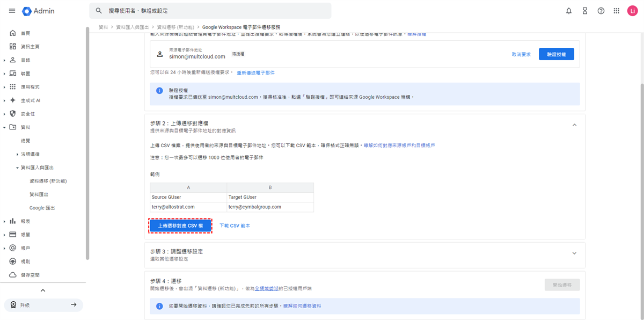Click 取消要求 cancel request
This screenshot has width=644, height=320.
[x=521, y=54]
